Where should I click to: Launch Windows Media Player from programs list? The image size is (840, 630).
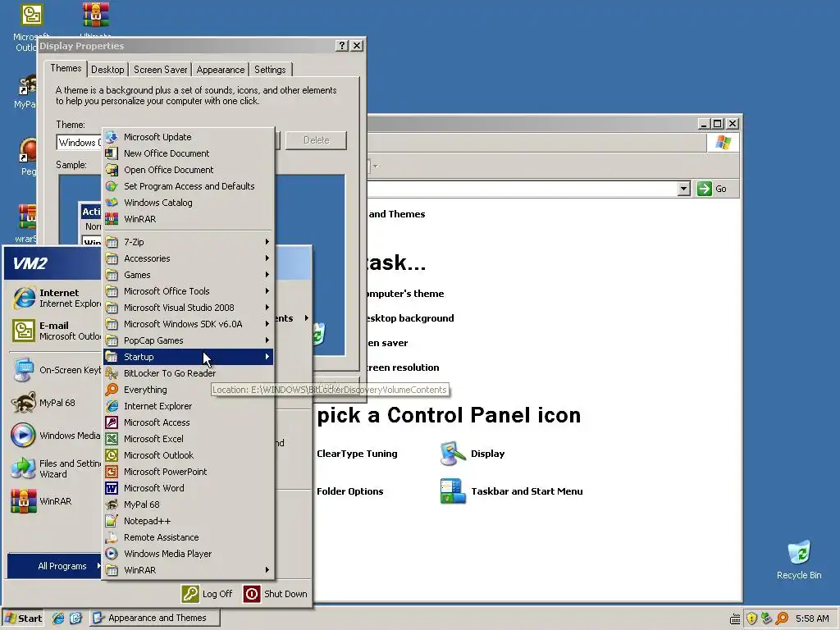pos(188,554)
